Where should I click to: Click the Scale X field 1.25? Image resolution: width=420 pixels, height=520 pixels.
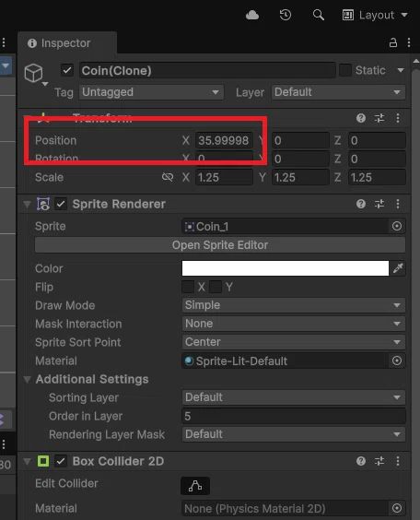point(224,177)
